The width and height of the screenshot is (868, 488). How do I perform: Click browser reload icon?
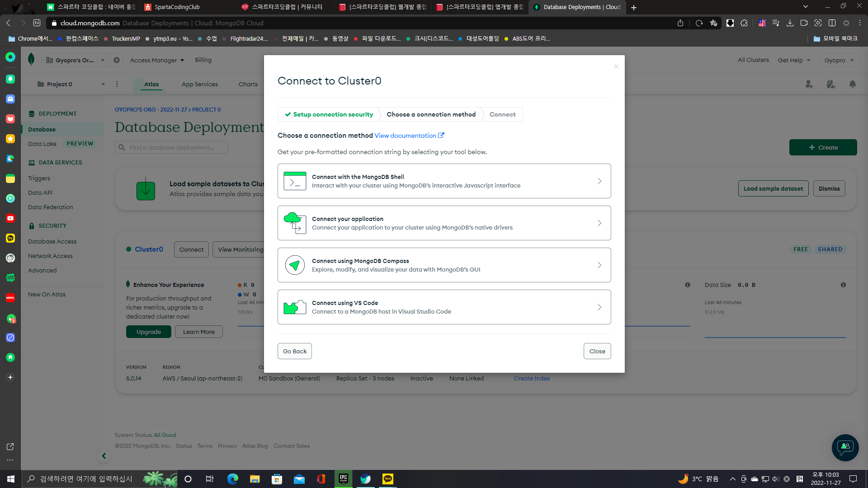coord(699,23)
